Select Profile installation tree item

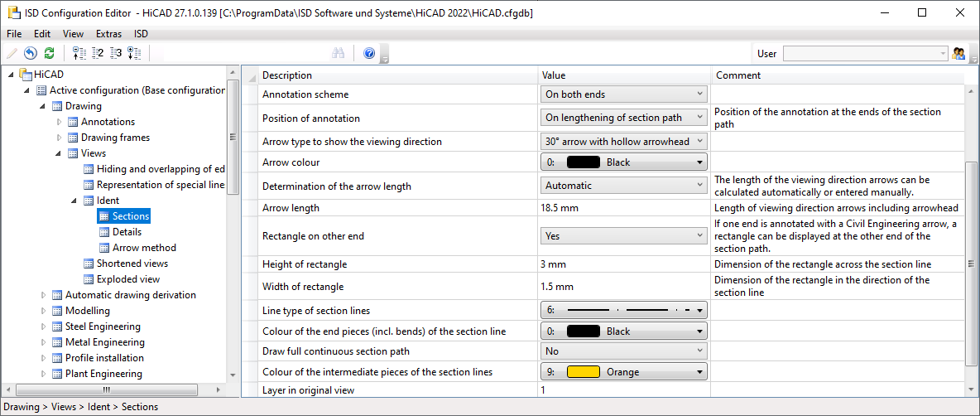coord(104,358)
